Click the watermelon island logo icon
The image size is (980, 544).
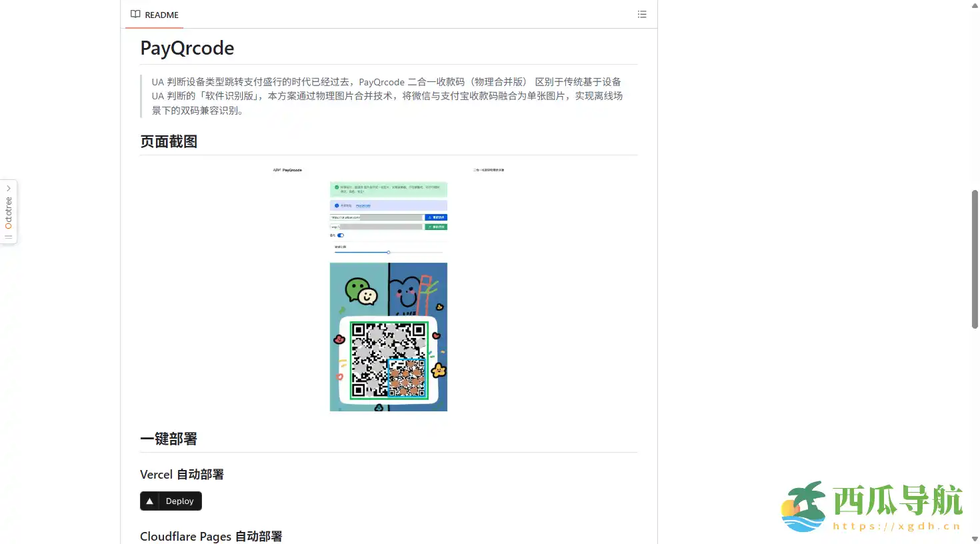pyautogui.click(x=803, y=507)
